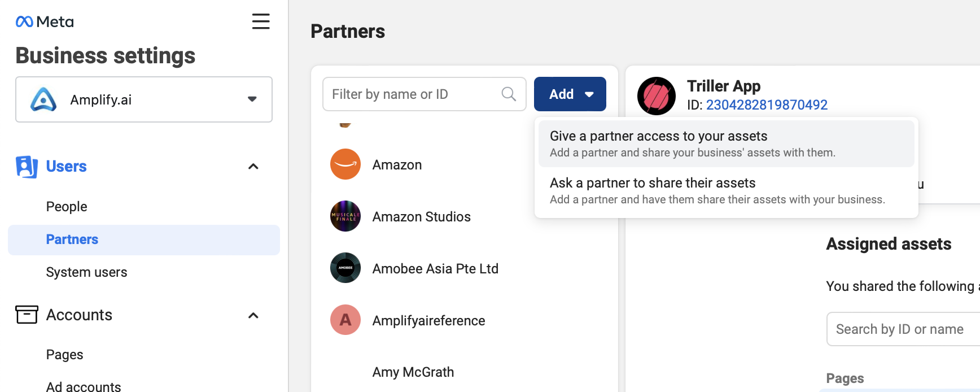980x392 pixels.
Task: Click the Triller App logo
Action: [657, 96]
